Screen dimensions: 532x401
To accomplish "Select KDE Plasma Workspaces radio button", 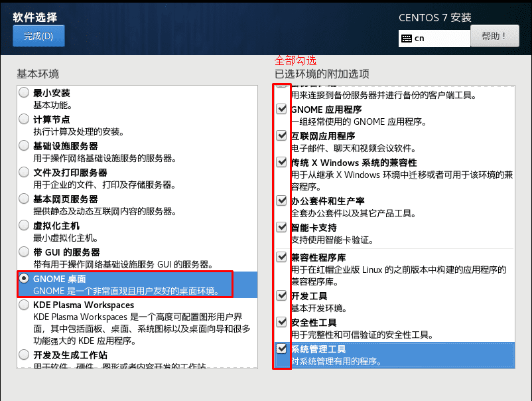I will click(x=24, y=305).
